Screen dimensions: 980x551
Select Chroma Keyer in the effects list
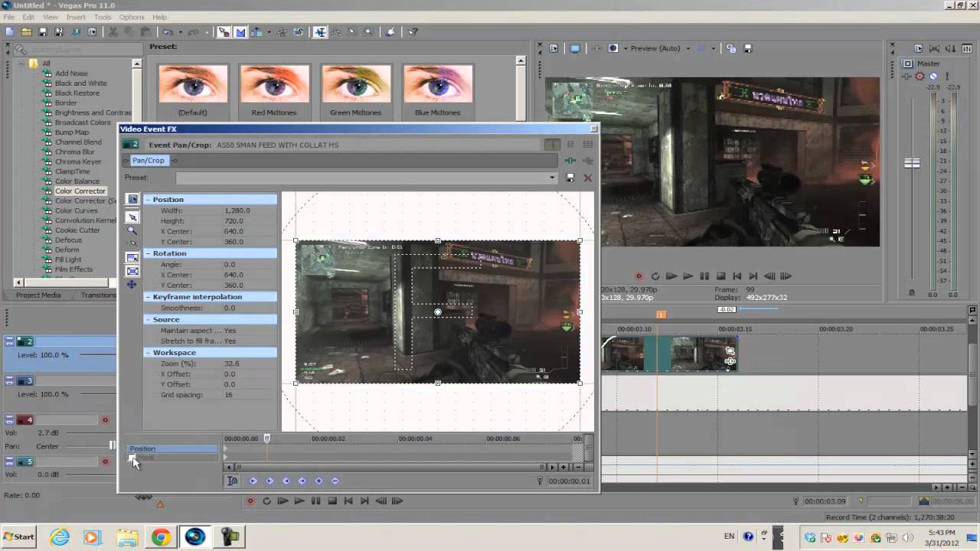(x=78, y=161)
